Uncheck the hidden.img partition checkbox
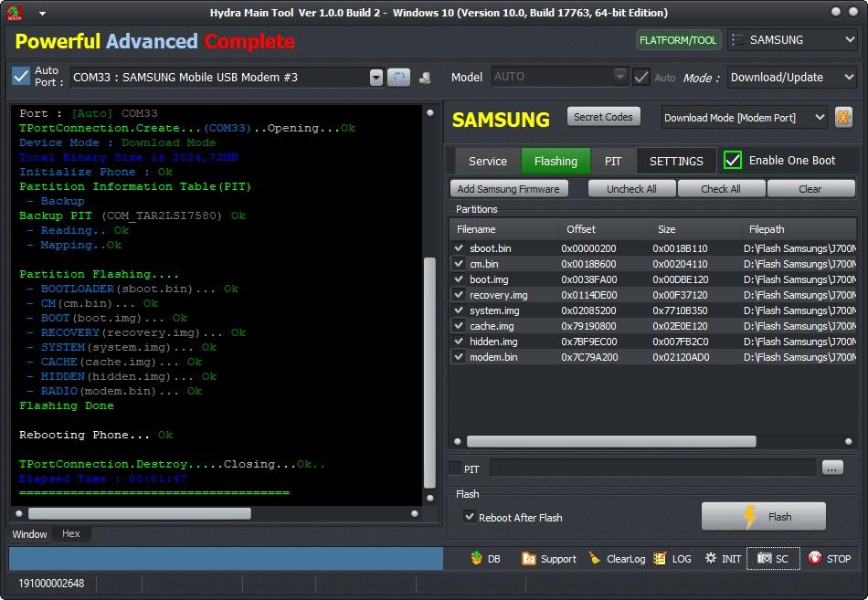This screenshot has height=600, width=868. [x=459, y=341]
